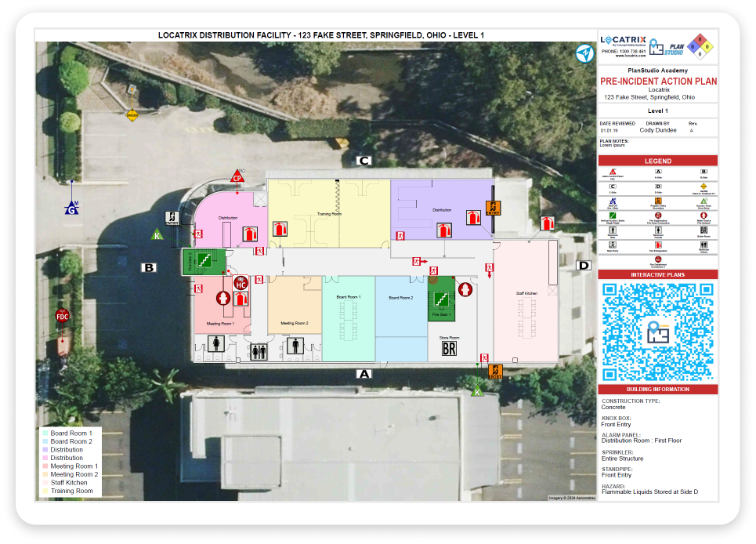This screenshot has height=544, width=756.
Task: Click the BR Boiler Room symbol in Store Room
Action: (449, 348)
